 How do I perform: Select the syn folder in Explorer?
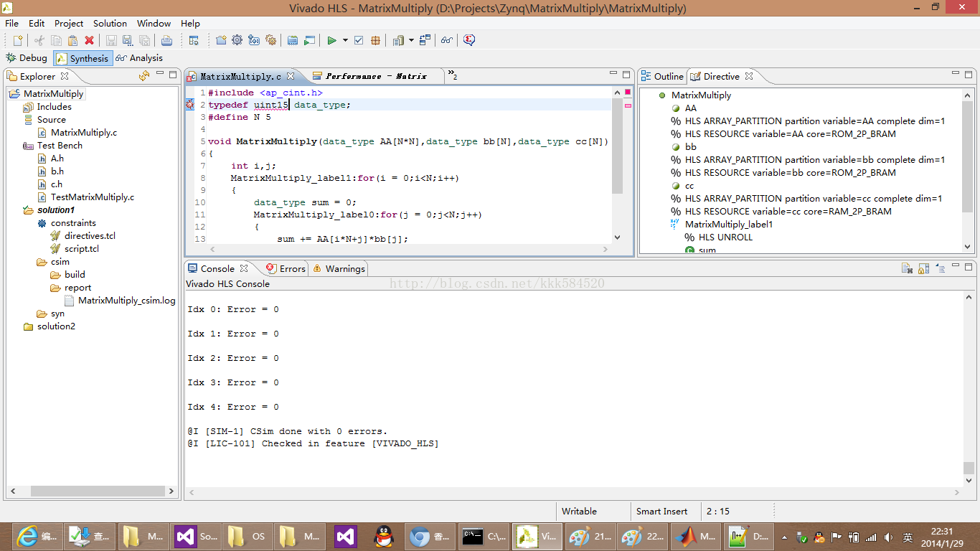[57, 314]
